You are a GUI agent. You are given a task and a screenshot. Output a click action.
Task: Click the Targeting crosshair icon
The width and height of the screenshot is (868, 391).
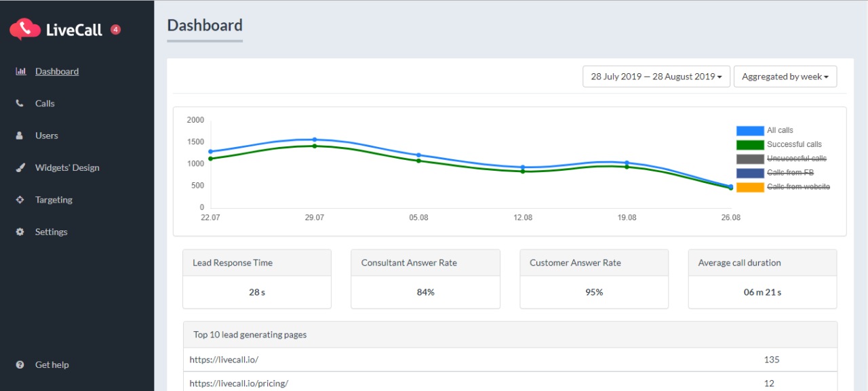20,200
